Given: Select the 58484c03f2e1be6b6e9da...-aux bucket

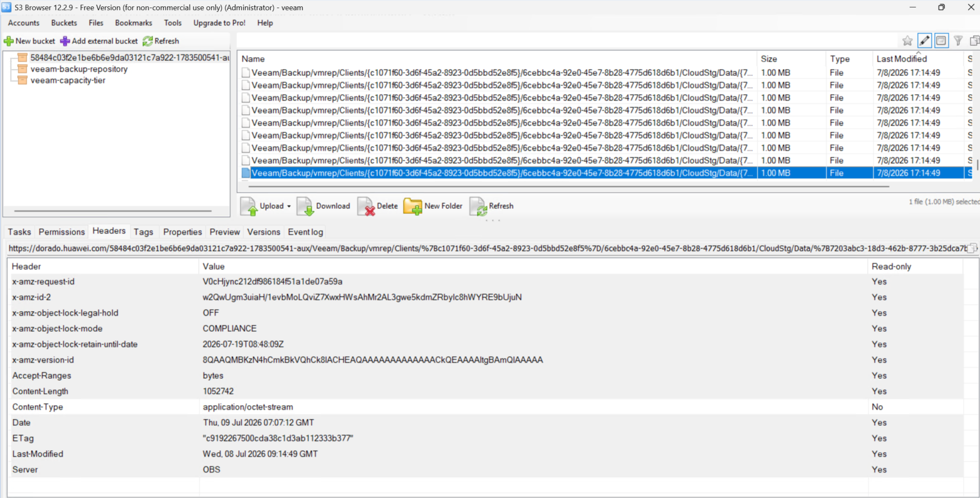Looking at the screenshot, I should click(x=129, y=58).
